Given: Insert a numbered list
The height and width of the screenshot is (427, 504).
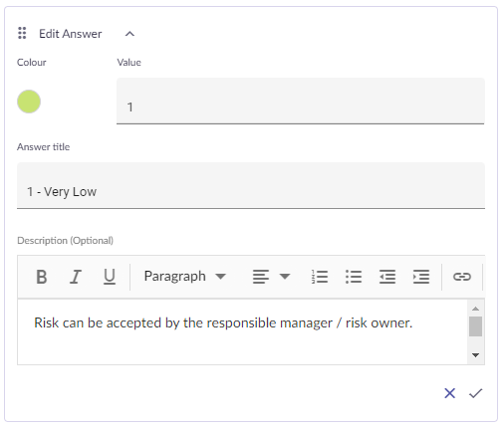Looking at the screenshot, I should click(x=320, y=277).
